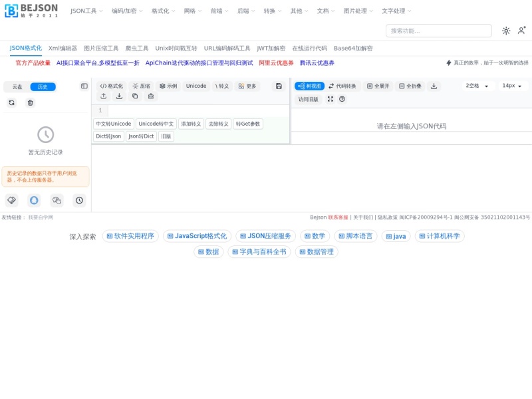
Task: Open the Xml编辑器 tab
Action: [63, 48]
